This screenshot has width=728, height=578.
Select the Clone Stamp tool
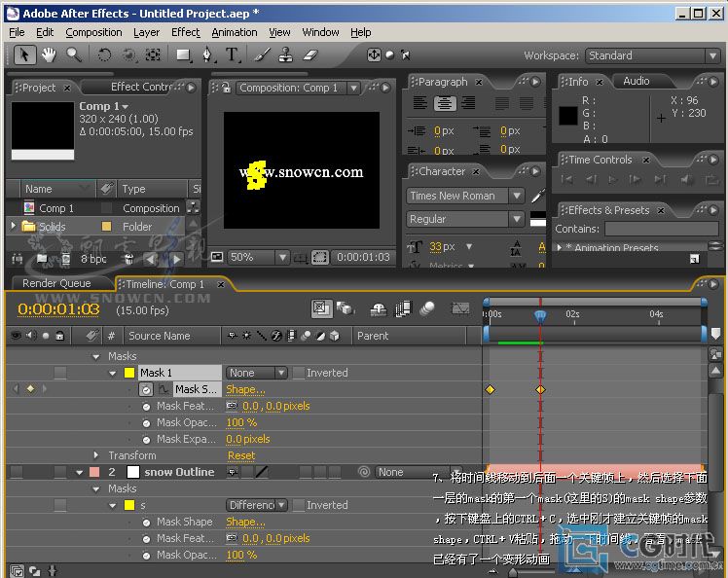coord(285,54)
